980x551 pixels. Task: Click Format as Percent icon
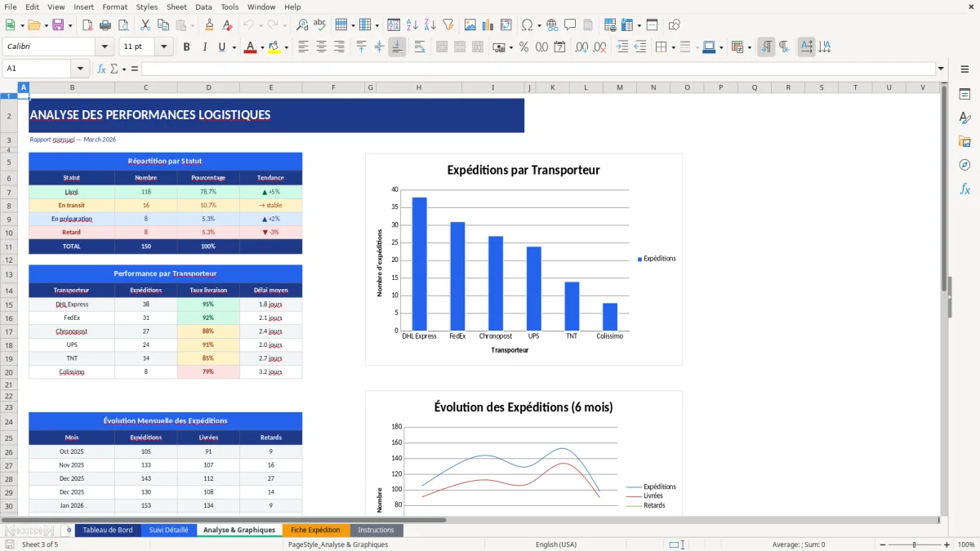tap(523, 47)
